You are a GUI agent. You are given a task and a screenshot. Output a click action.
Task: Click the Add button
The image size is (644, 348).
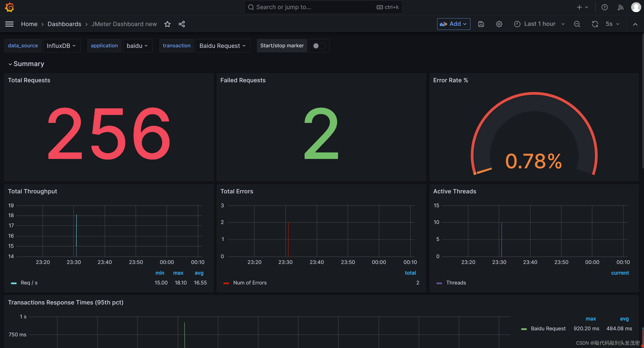tap(453, 24)
